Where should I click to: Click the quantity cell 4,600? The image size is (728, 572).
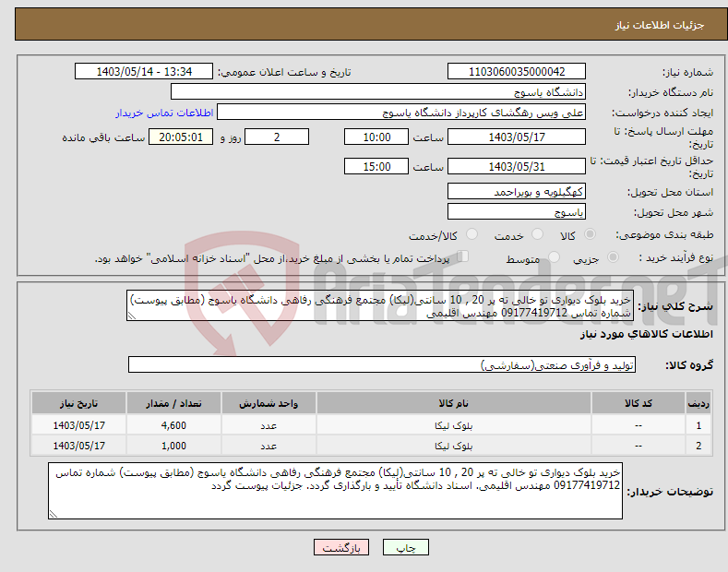click(x=173, y=425)
